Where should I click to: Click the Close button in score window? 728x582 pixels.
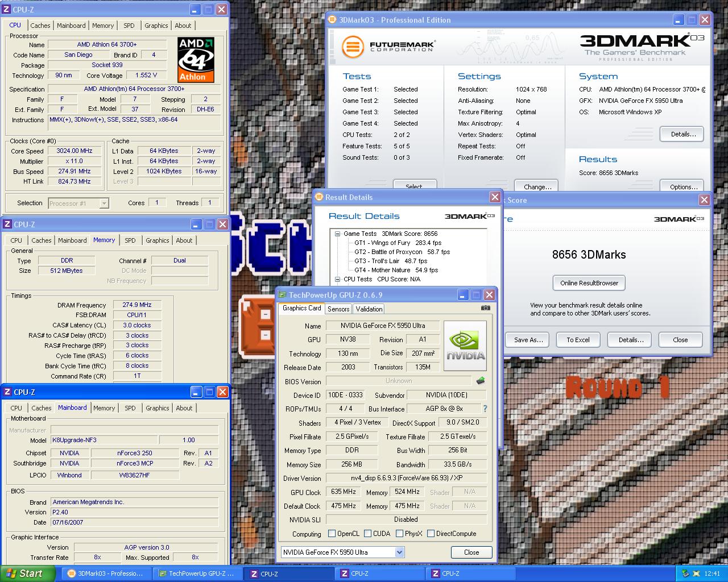(x=680, y=340)
